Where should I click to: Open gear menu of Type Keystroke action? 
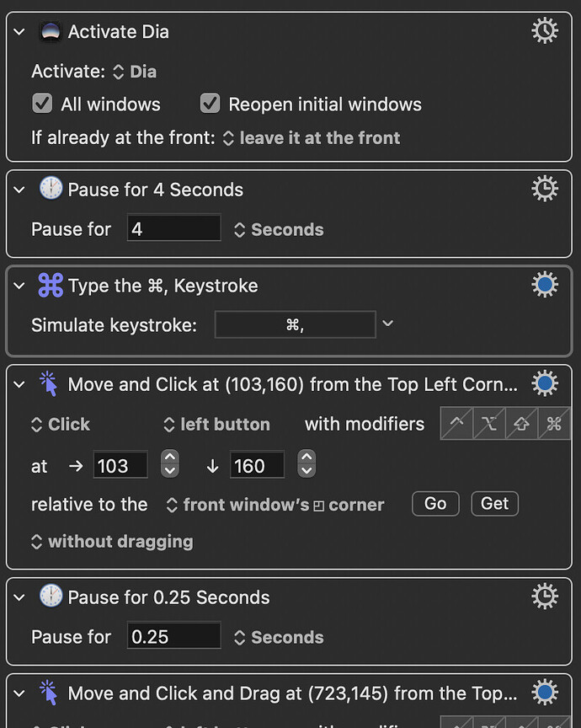[545, 284]
